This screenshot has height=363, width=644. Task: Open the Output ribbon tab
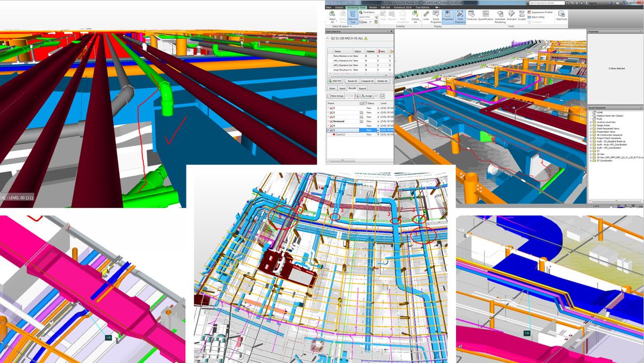(339, 8)
